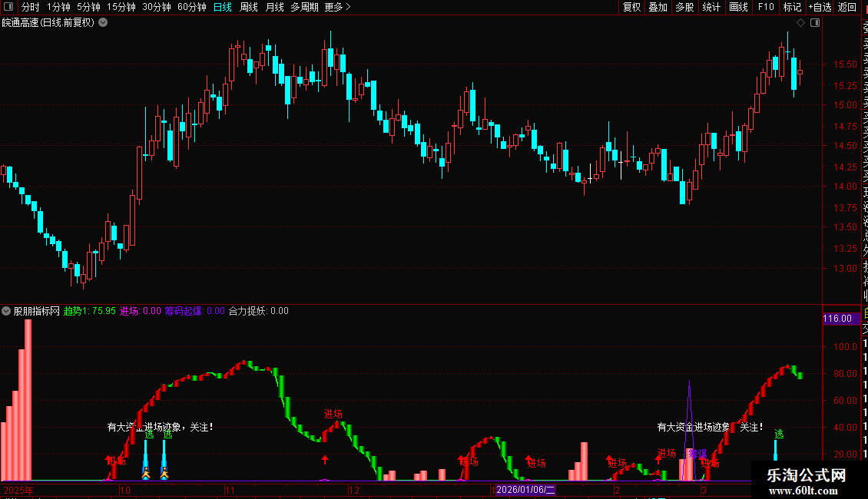This screenshot has height=499, width=868.
Task: Click the diamond marker icon above the chart
Action: coord(800,23)
